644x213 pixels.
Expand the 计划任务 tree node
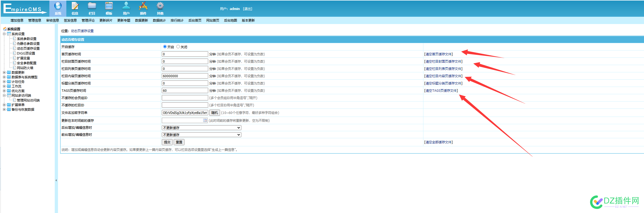point(4,82)
